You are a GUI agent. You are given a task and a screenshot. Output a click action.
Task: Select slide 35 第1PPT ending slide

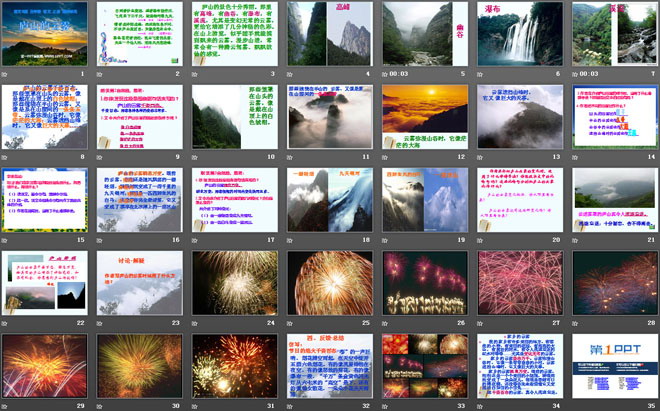[x=615, y=366]
